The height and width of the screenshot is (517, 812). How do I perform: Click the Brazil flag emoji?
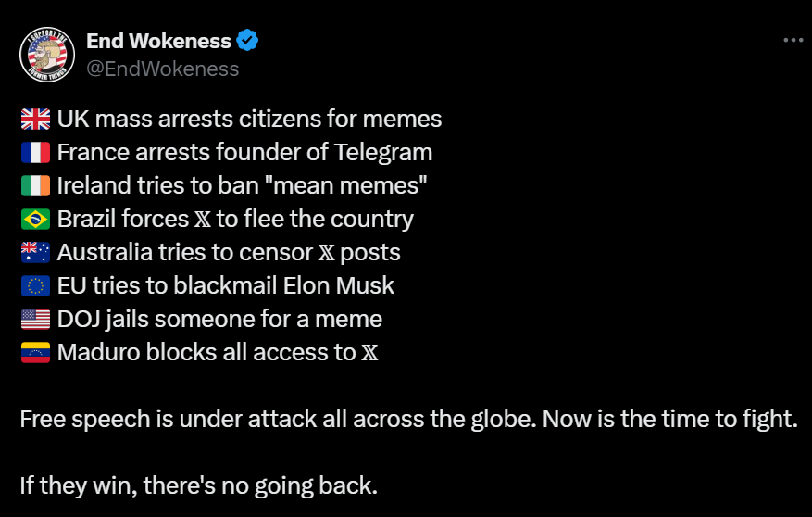(35, 220)
